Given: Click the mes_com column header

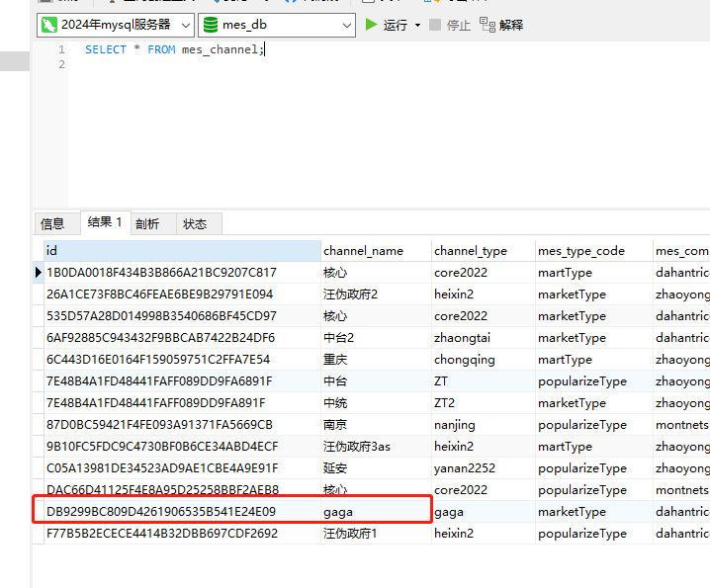Looking at the screenshot, I should pyautogui.click(x=681, y=251).
